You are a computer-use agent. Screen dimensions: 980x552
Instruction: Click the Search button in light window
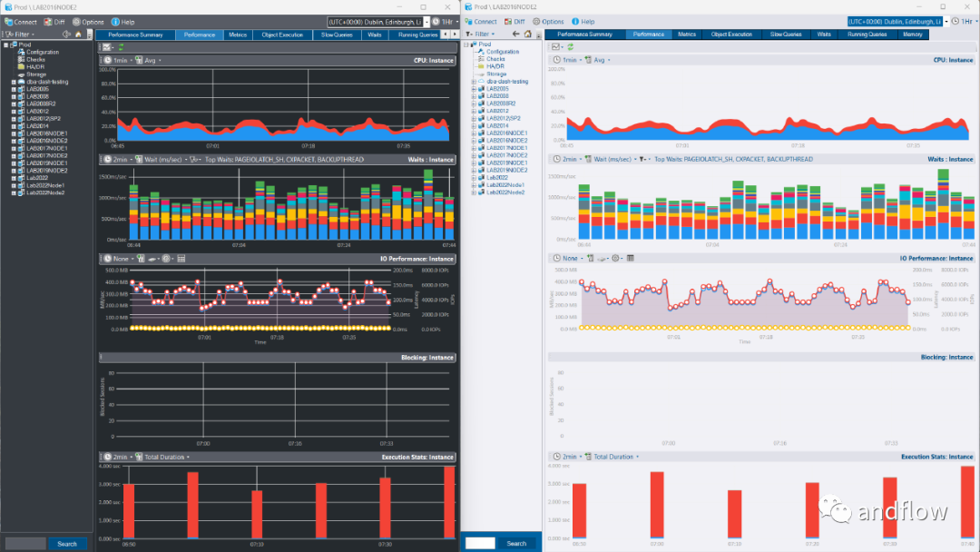click(516, 543)
